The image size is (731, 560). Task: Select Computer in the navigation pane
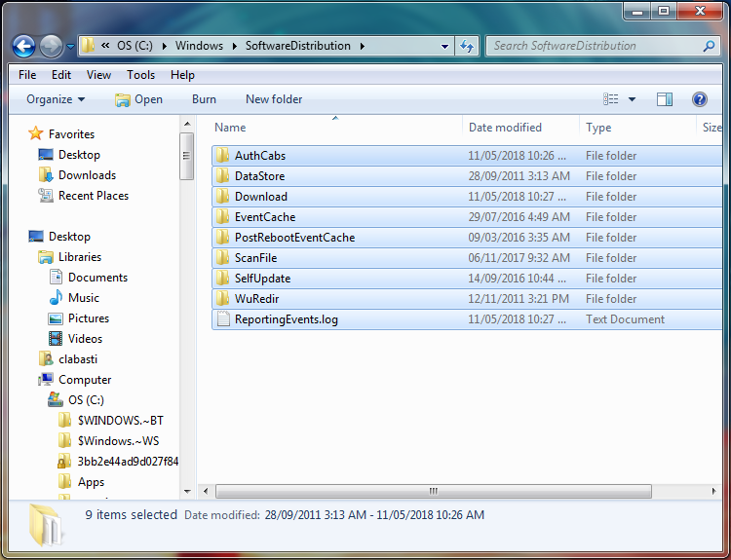[75, 380]
